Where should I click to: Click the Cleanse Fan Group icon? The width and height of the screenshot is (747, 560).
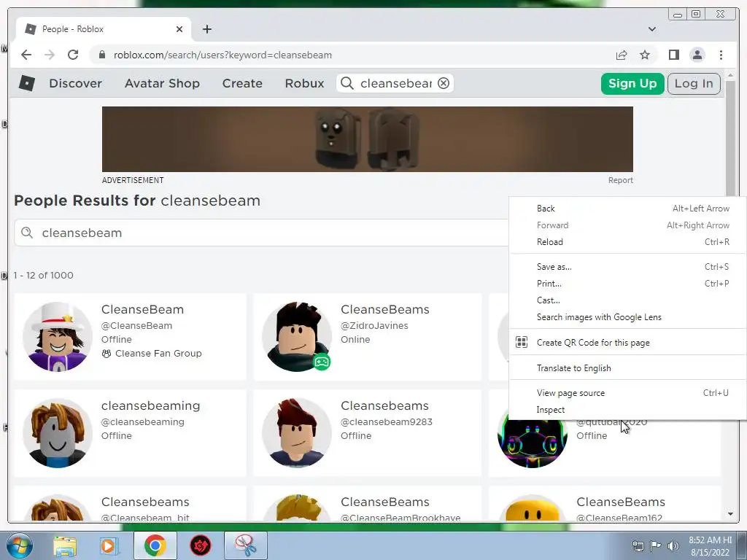(x=107, y=354)
